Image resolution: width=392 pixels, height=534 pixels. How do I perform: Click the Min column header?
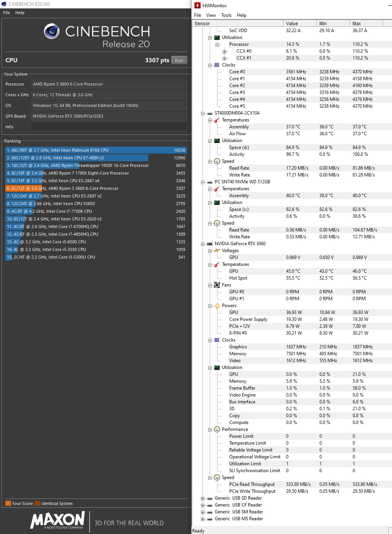click(333, 23)
